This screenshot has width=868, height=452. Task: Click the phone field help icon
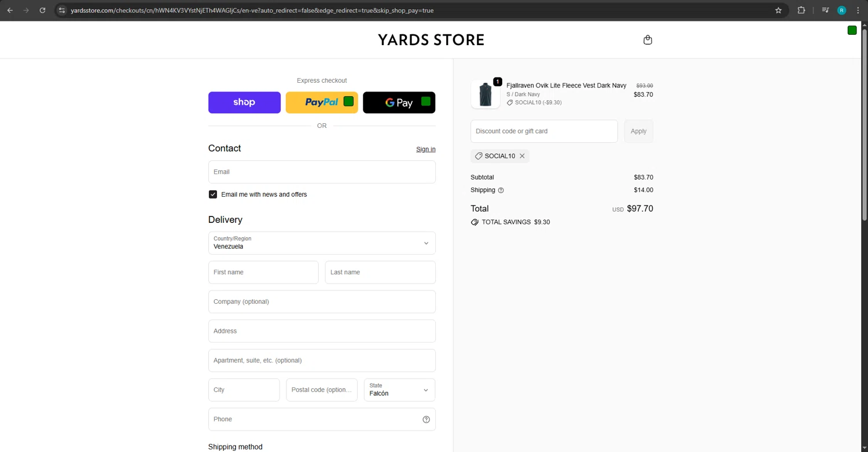[426, 420]
